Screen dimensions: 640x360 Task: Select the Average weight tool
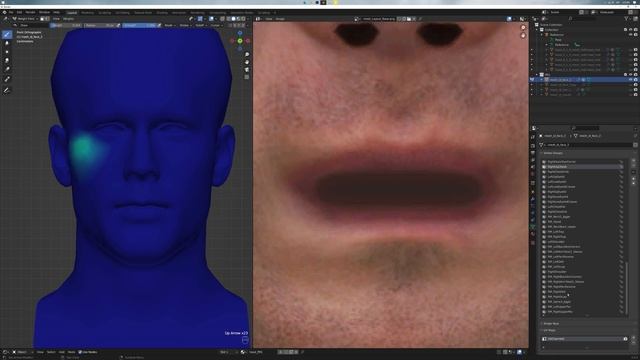coord(7,52)
